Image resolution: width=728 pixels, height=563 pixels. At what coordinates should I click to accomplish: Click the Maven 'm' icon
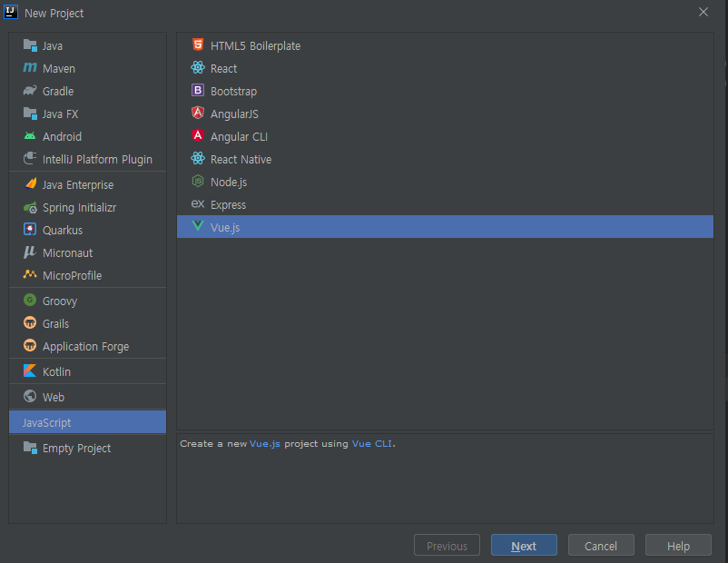[30, 68]
